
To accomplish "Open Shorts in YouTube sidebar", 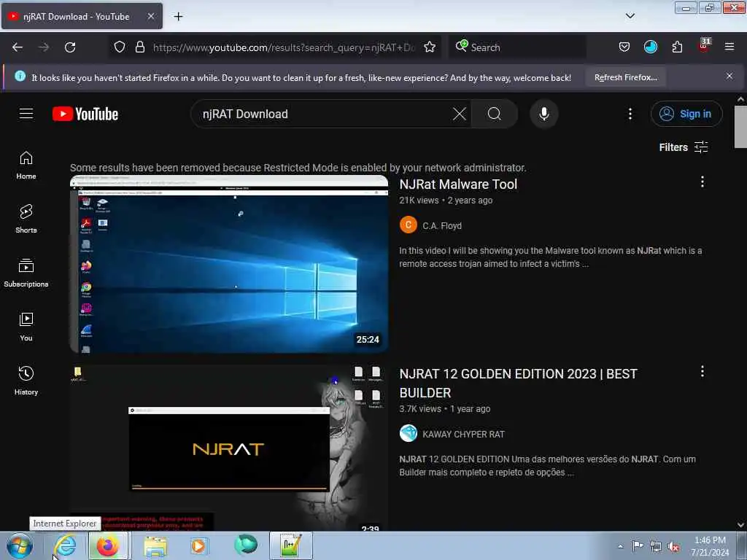I will (x=26, y=219).
